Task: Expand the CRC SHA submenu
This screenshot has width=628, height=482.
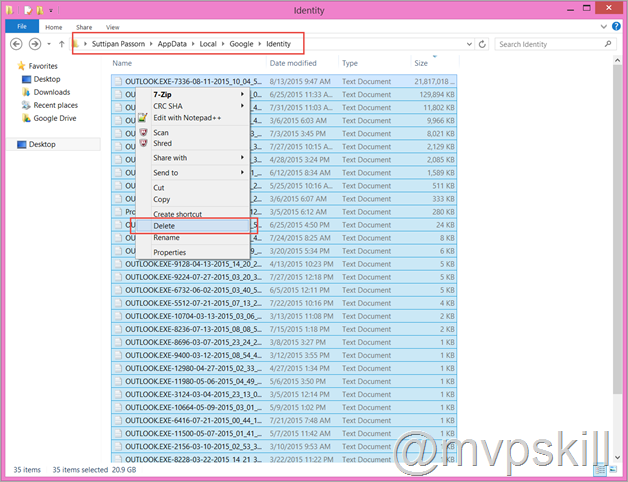Action: 193,106
